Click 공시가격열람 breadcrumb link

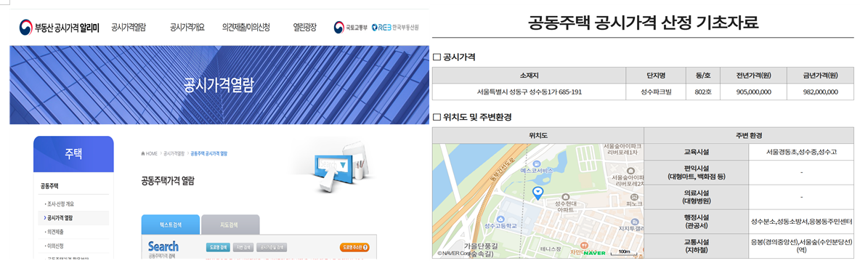click(x=174, y=153)
